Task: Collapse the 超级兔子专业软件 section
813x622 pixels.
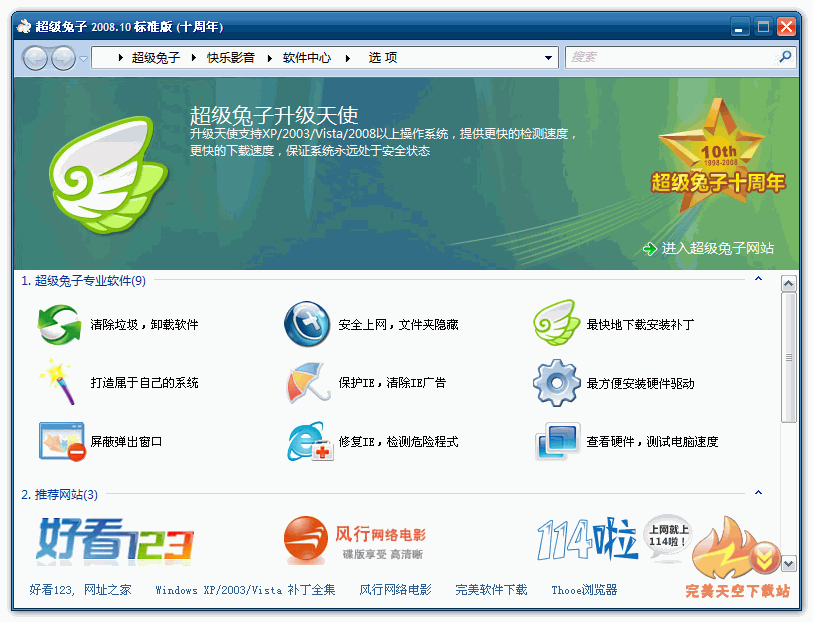Action: (x=758, y=280)
